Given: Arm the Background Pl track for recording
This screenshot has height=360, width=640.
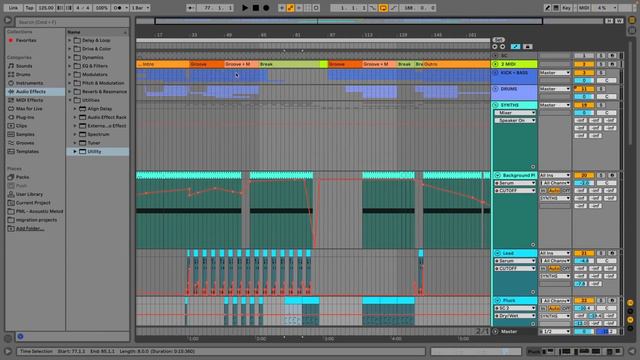Looking at the screenshot, I should pyautogui.click(x=612, y=176).
